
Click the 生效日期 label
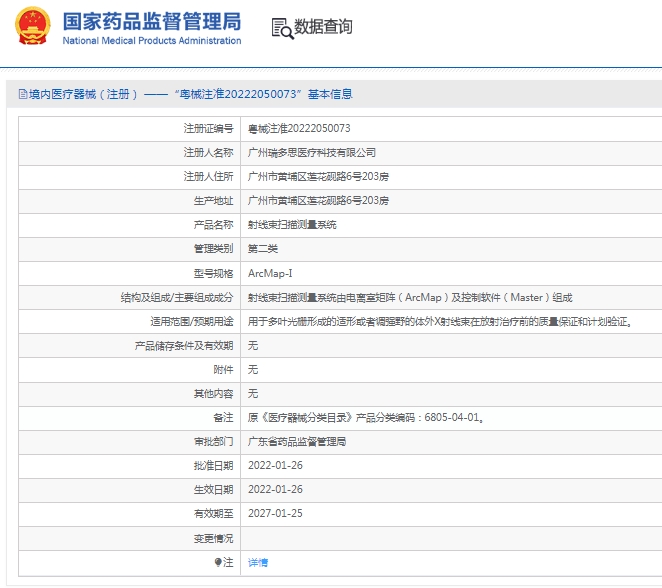[x=214, y=490]
